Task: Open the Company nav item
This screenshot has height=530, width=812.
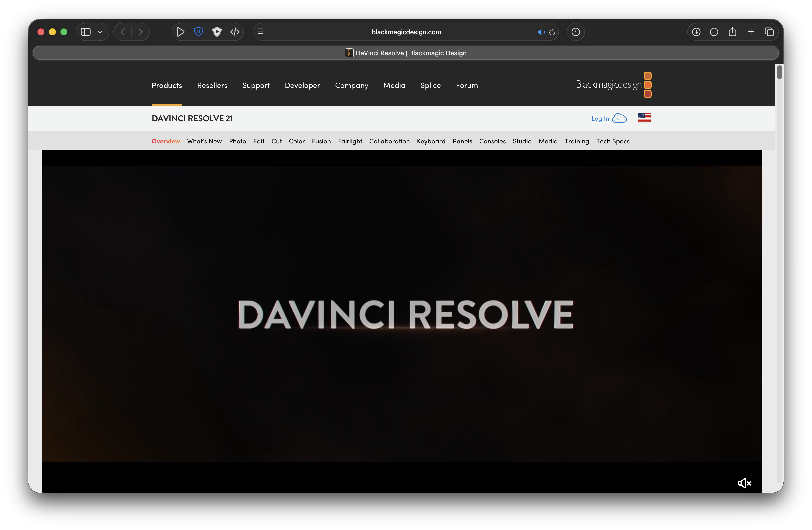Action: 352,86
